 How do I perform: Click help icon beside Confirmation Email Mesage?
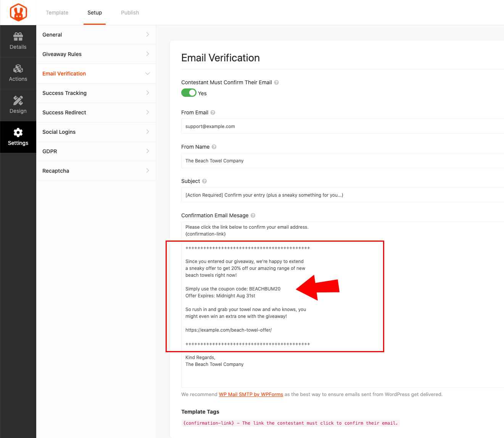coord(253,215)
